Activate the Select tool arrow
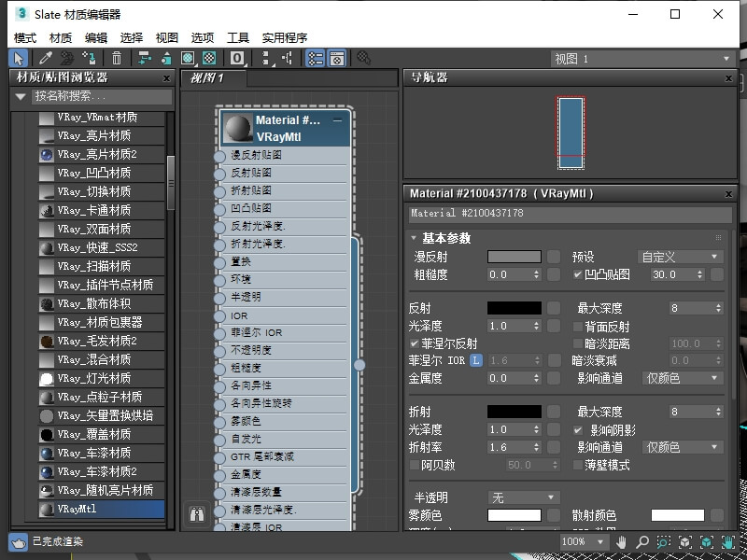This screenshot has width=747, height=560. (18, 59)
